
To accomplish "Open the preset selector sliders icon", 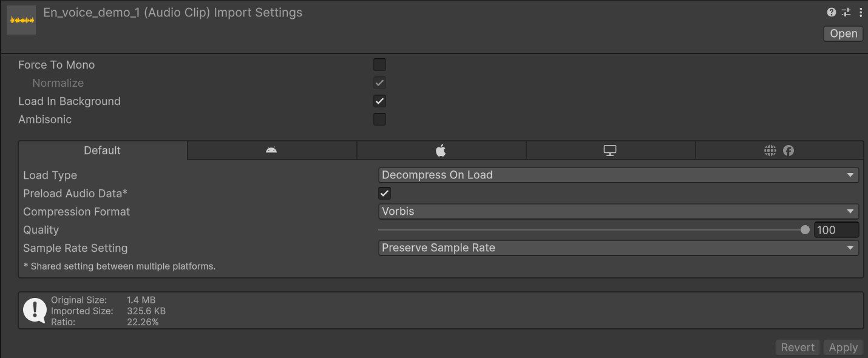I will [846, 12].
